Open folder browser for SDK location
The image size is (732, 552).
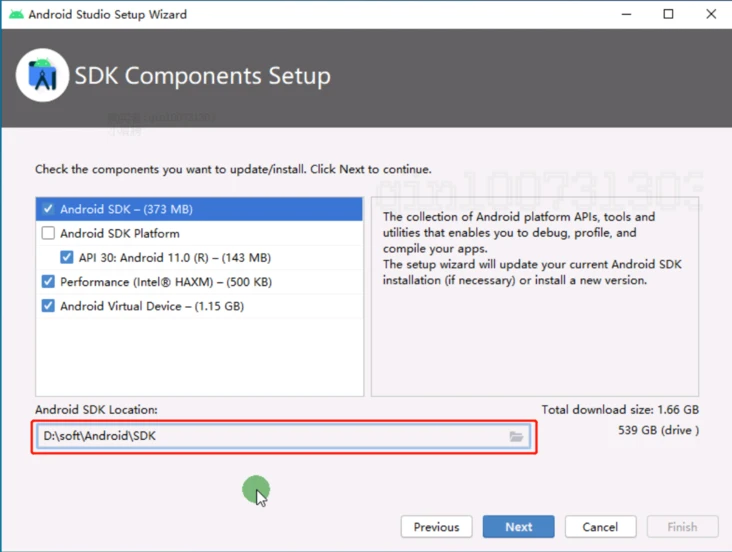pyautogui.click(x=516, y=437)
